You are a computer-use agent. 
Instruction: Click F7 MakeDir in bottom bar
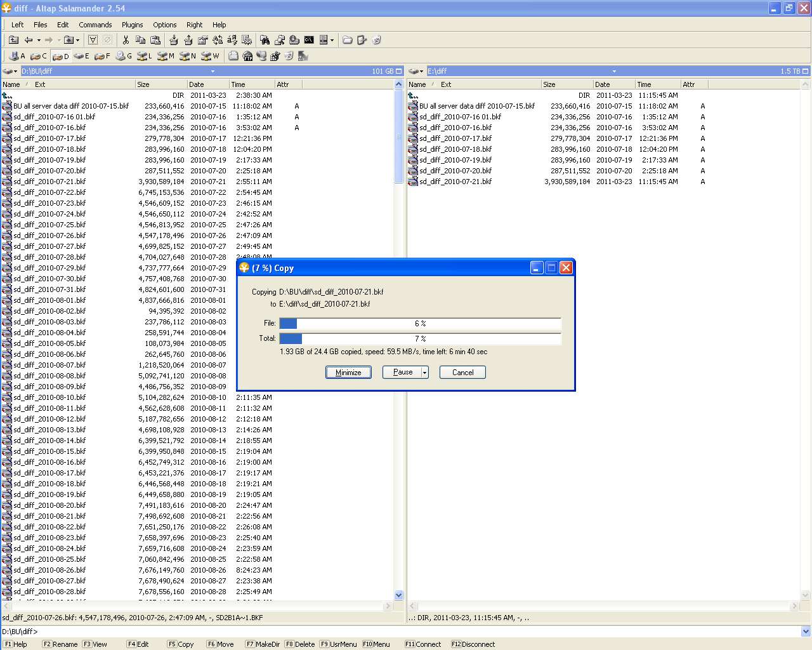(x=263, y=644)
